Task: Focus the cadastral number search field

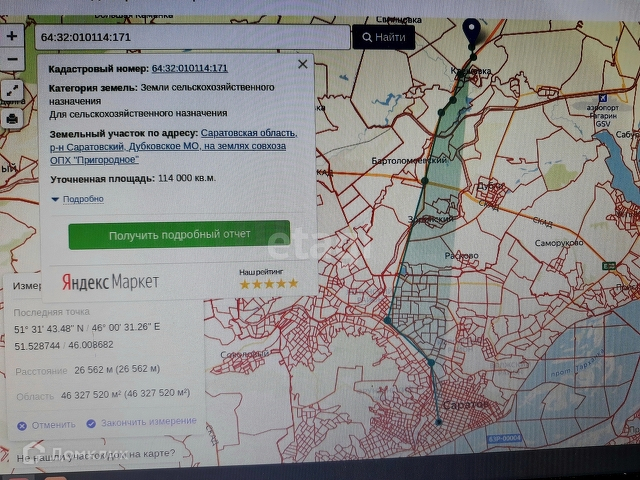Action: point(192,37)
